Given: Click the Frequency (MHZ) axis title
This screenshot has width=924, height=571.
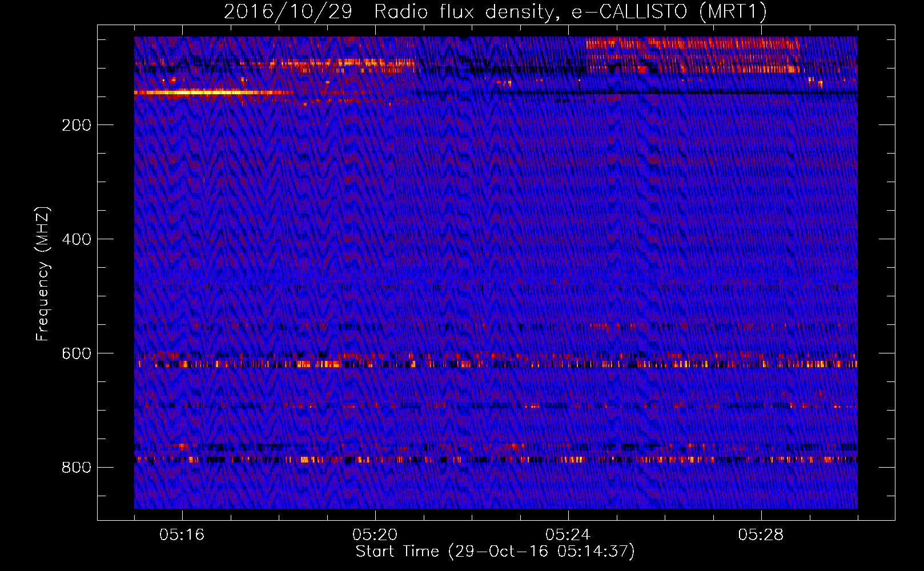Looking at the screenshot, I should point(43,274).
